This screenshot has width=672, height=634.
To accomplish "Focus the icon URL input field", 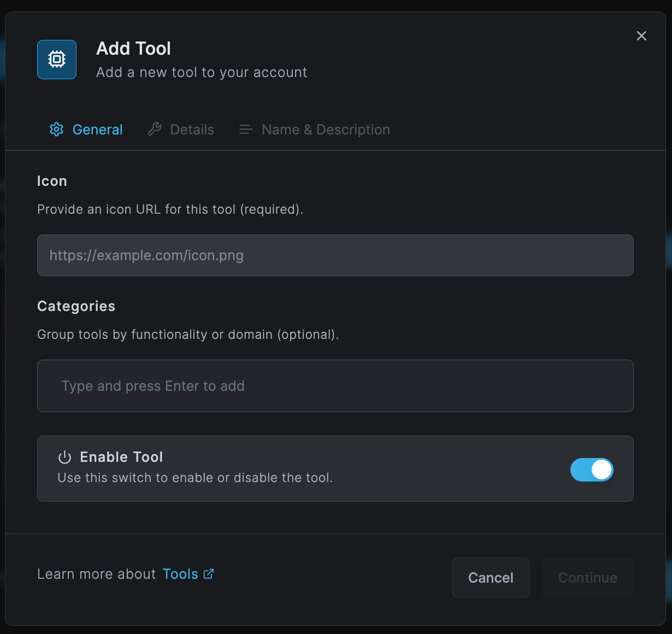I will pos(335,255).
